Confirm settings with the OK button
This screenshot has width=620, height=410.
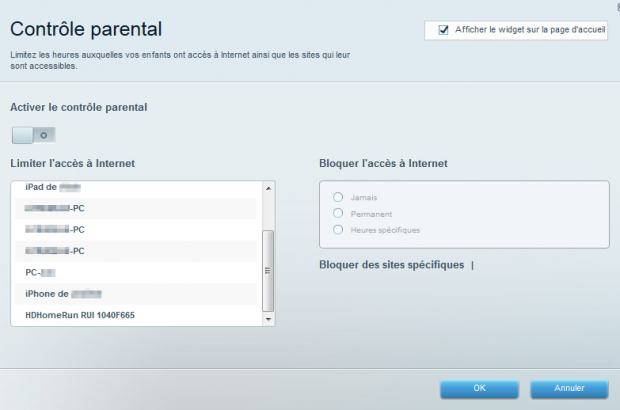pyautogui.click(x=479, y=388)
